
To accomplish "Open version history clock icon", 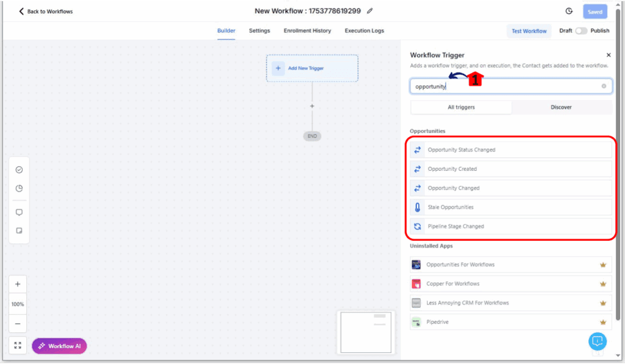I will (x=569, y=11).
